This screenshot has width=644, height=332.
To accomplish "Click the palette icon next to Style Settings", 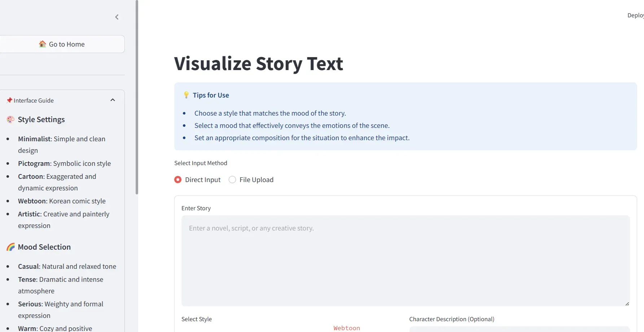I will [x=10, y=120].
